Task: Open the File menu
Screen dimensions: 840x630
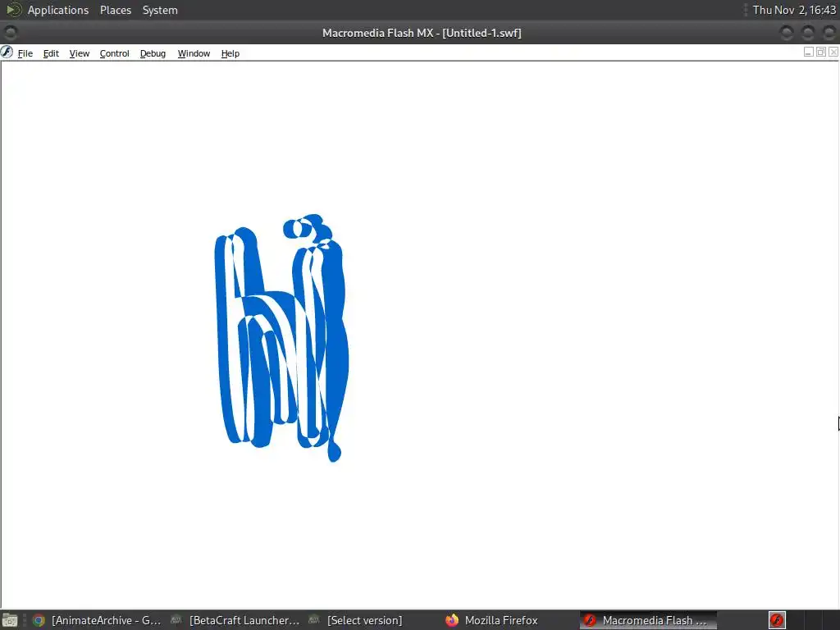Action: pos(25,53)
